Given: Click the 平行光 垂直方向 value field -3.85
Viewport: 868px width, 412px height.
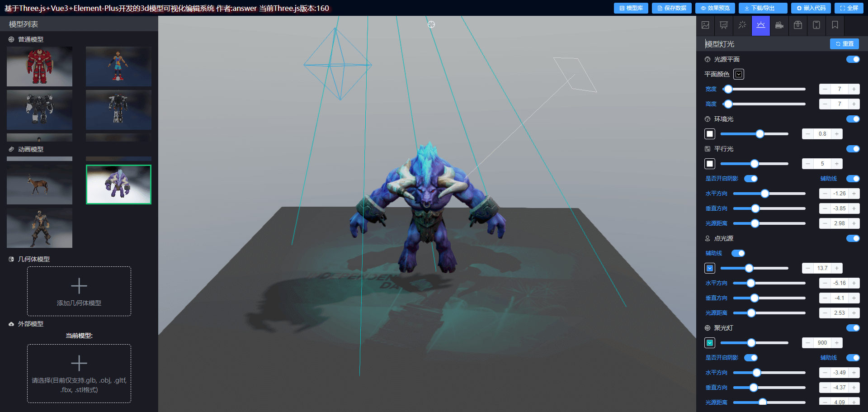Looking at the screenshot, I should (840, 208).
